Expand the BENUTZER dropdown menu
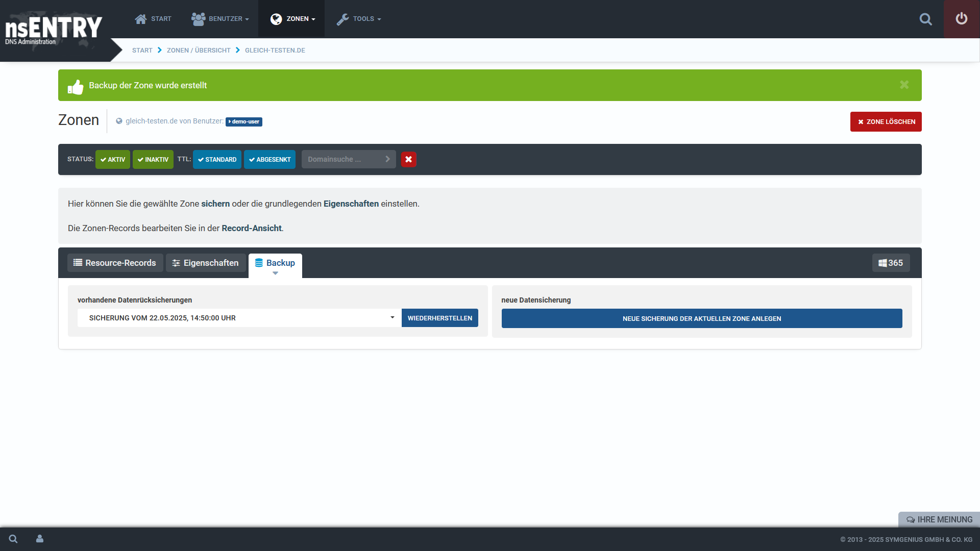The height and width of the screenshot is (551, 980). (220, 19)
